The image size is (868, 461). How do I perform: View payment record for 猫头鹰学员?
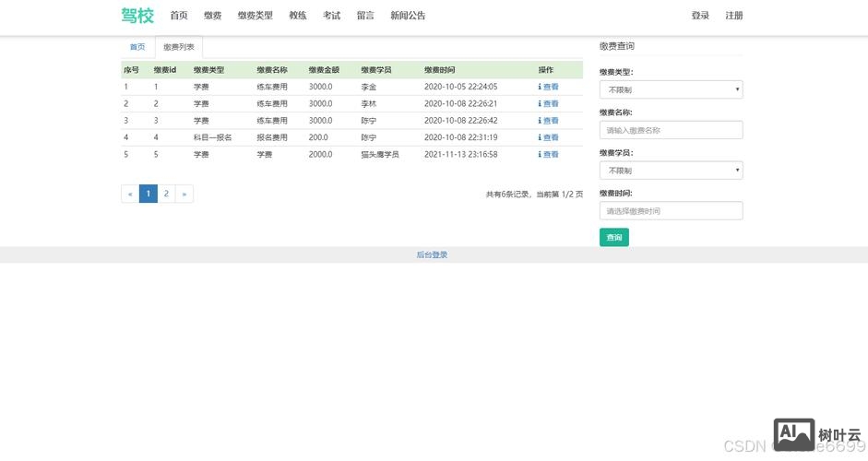tap(548, 154)
